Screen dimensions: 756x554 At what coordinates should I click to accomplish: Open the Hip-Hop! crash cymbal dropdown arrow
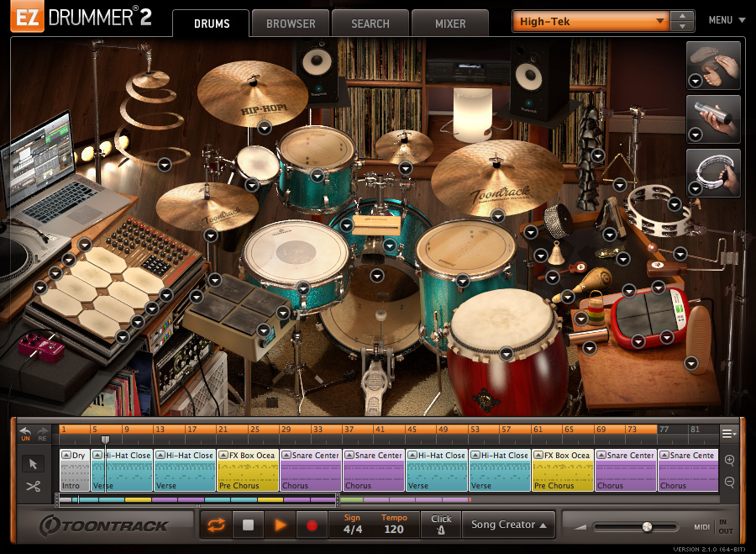coord(265,128)
